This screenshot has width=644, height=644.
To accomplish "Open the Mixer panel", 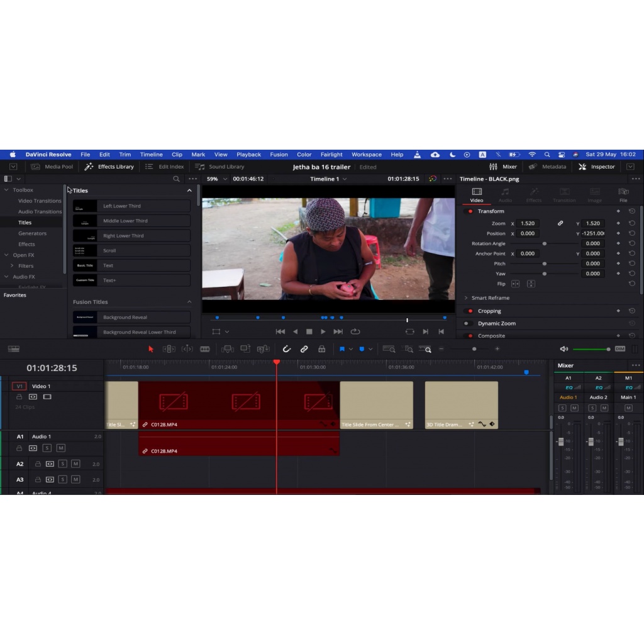I will coord(503,167).
